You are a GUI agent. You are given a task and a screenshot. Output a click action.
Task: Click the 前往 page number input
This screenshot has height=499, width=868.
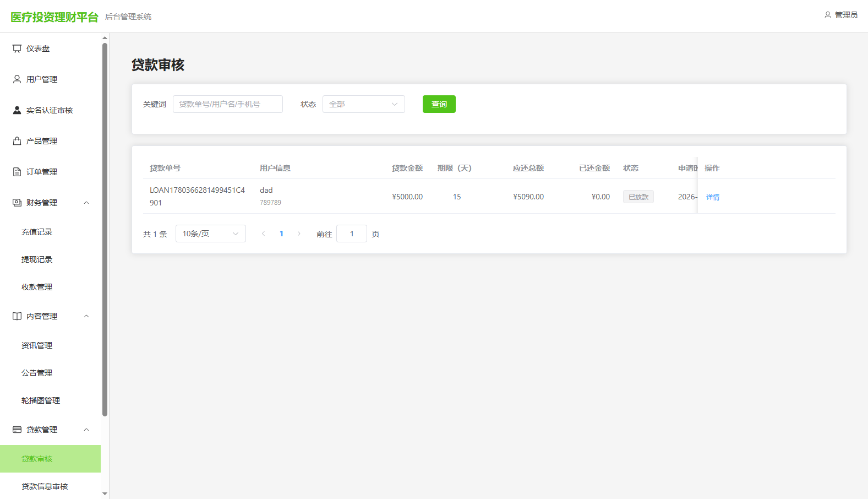pos(352,234)
